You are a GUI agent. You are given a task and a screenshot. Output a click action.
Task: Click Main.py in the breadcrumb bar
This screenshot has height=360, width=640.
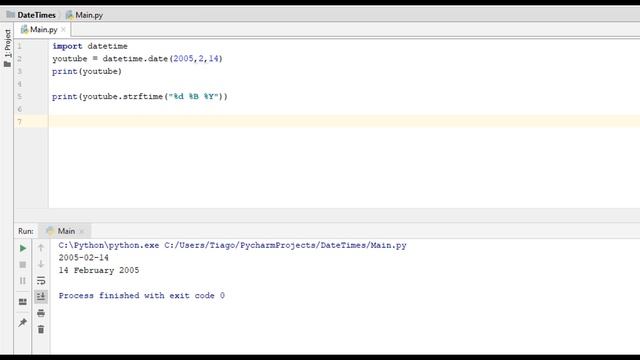84,15
